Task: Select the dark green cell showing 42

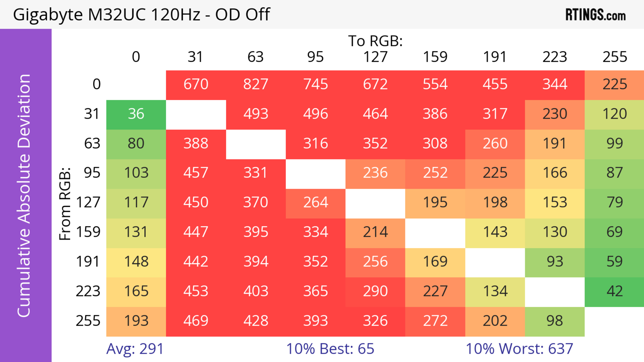Action: (x=614, y=291)
